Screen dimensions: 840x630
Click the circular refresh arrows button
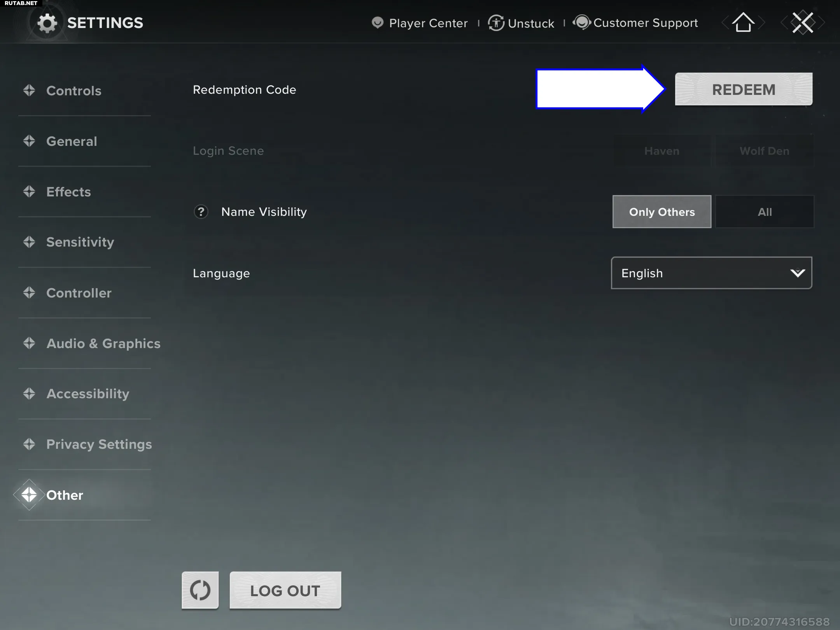tap(200, 590)
